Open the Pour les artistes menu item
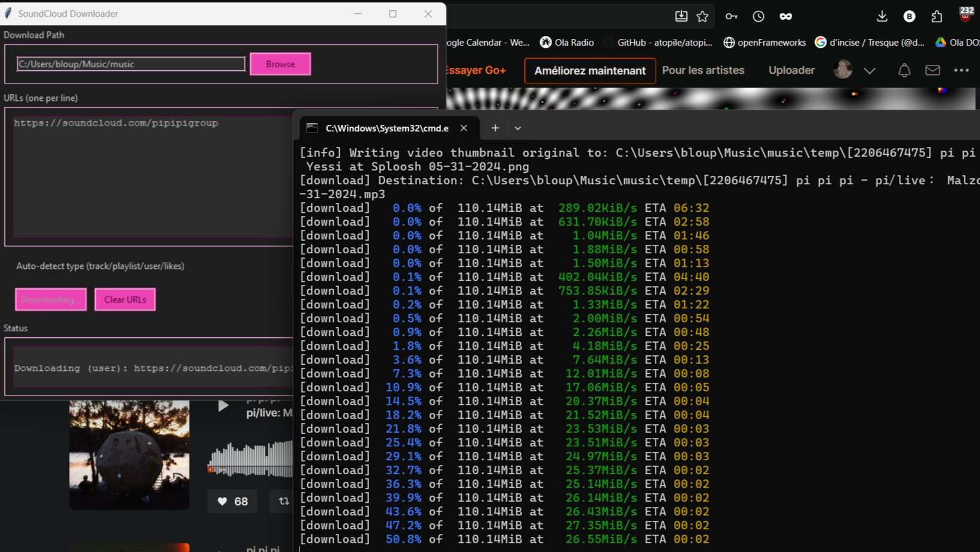Image resolution: width=980 pixels, height=552 pixels. click(703, 70)
